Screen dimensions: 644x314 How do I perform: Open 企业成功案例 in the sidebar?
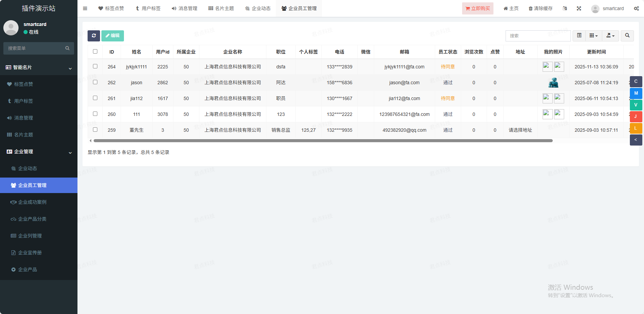(x=32, y=202)
